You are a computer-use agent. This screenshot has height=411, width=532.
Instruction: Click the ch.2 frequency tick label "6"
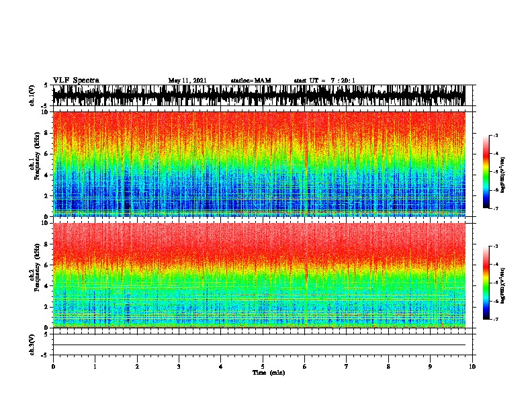[47, 265]
